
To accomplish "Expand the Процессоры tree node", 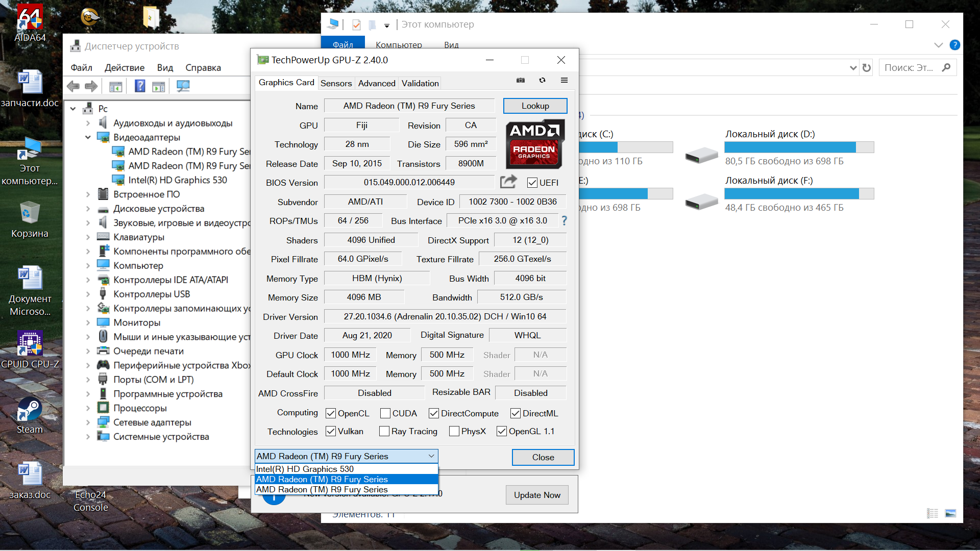I will coord(88,408).
